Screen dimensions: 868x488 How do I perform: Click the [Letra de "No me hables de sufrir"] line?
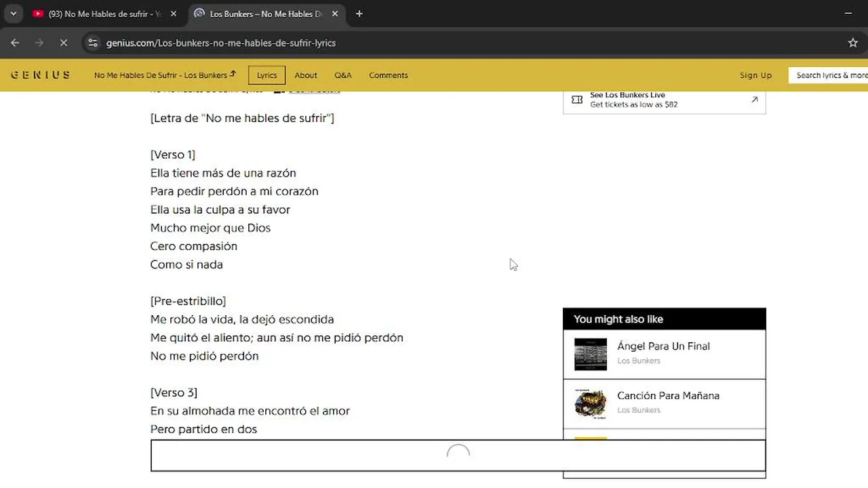coord(242,118)
